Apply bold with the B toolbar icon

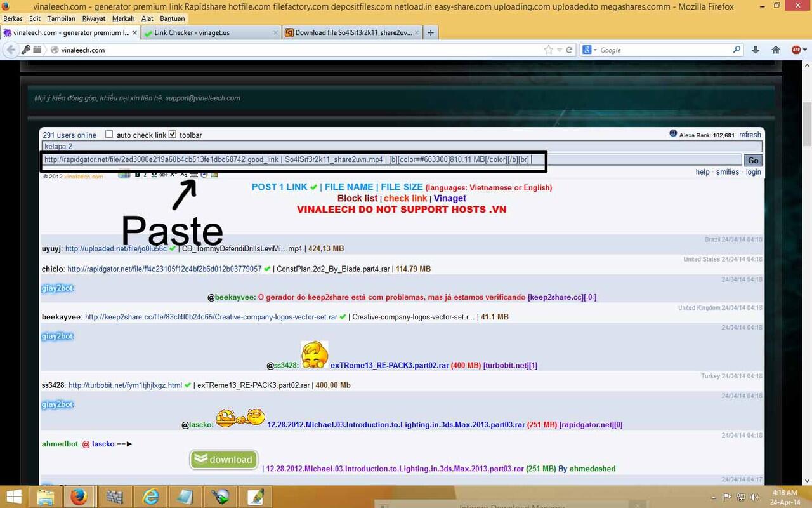tap(137, 174)
